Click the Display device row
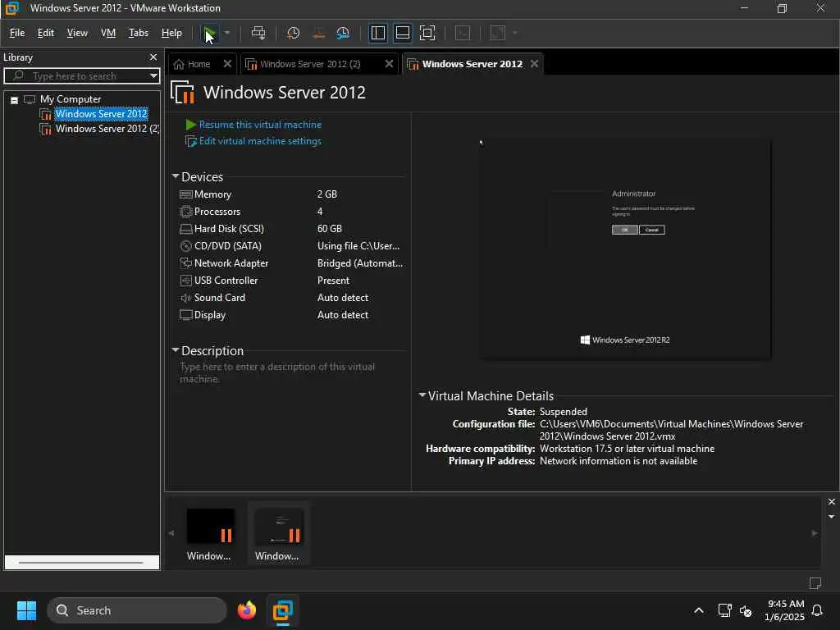The image size is (840, 630). (x=291, y=315)
